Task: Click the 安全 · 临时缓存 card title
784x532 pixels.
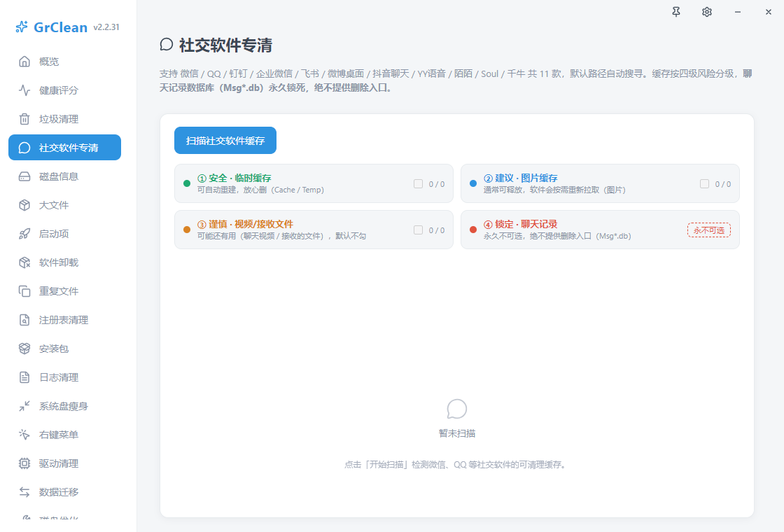Action: coord(234,178)
